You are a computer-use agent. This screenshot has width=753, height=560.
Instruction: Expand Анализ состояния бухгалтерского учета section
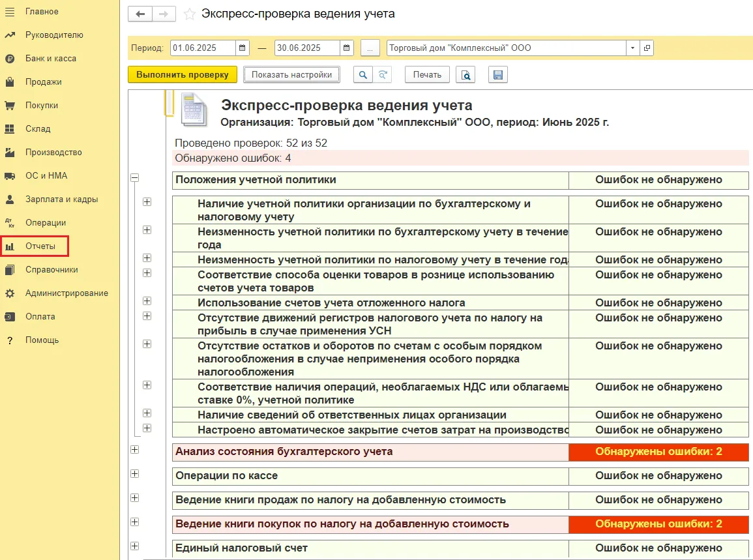click(135, 449)
